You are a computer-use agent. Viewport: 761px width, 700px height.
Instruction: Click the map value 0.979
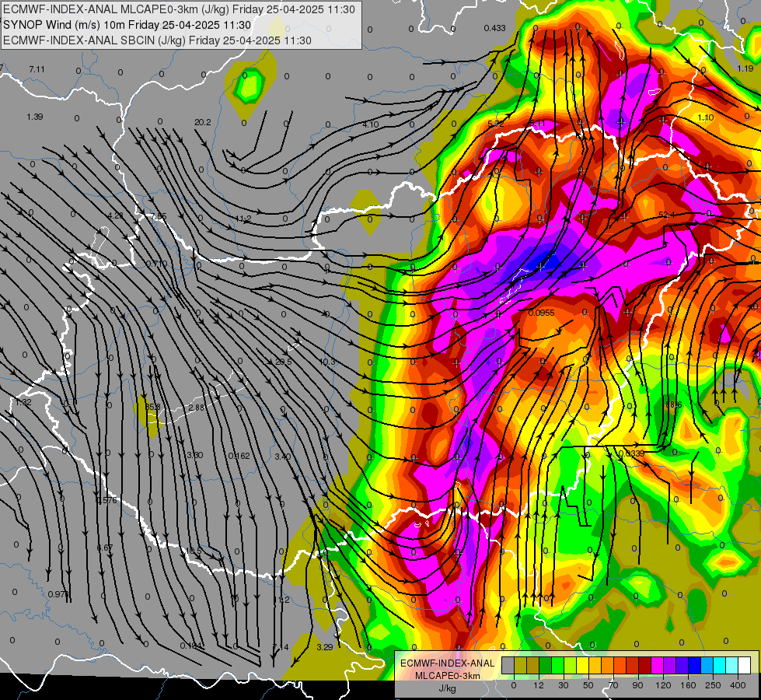click(58, 594)
